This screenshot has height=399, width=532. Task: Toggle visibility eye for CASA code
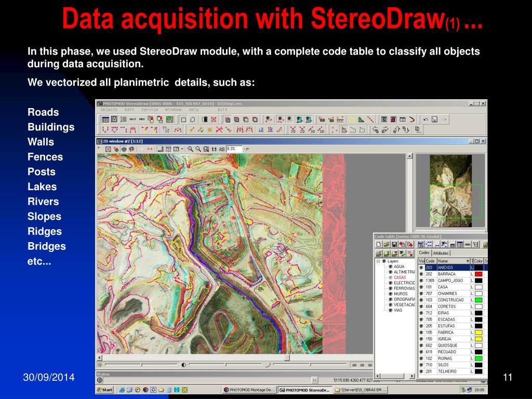coord(421,287)
